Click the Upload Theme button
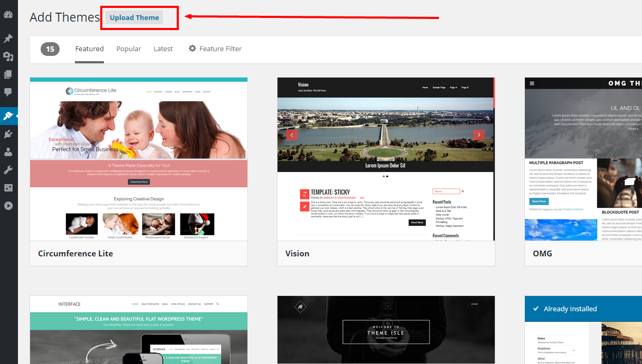The height and width of the screenshot is (364, 642). [x=134, y=17]
